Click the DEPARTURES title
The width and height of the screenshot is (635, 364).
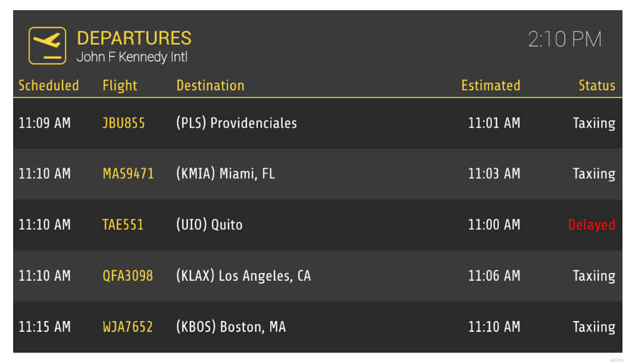(134, 38)
